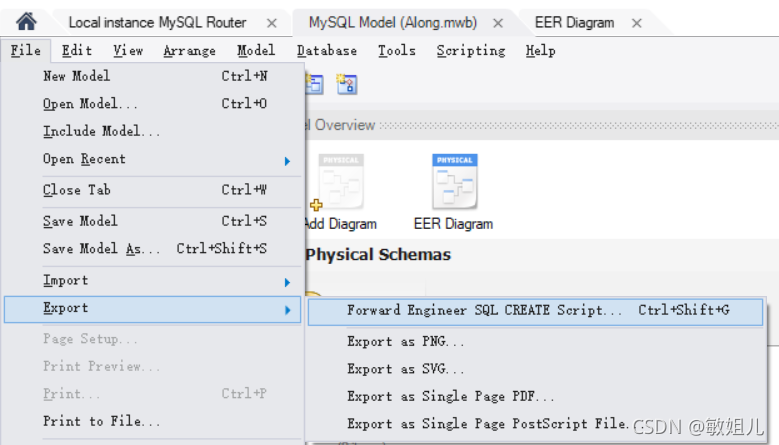The image size is (779, 445).
Task: Choose Export as Single Page PDF...
Action: 536,396
